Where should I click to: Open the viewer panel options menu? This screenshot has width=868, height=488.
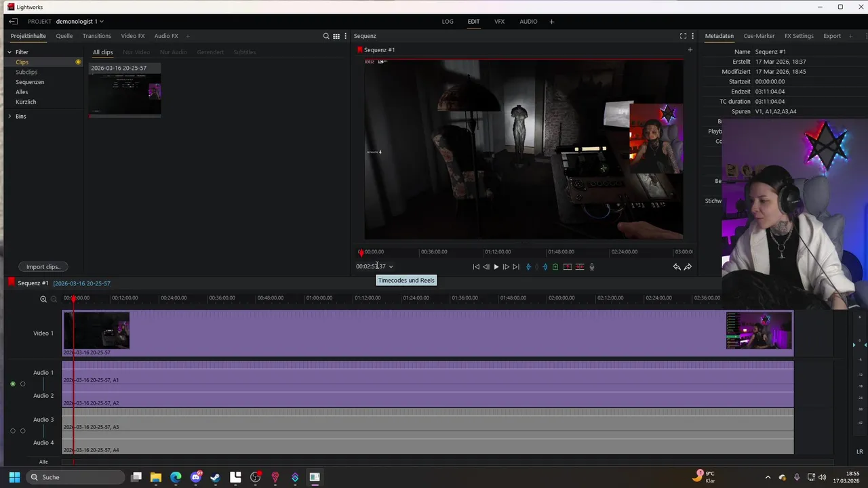click(x=692, y=36)
